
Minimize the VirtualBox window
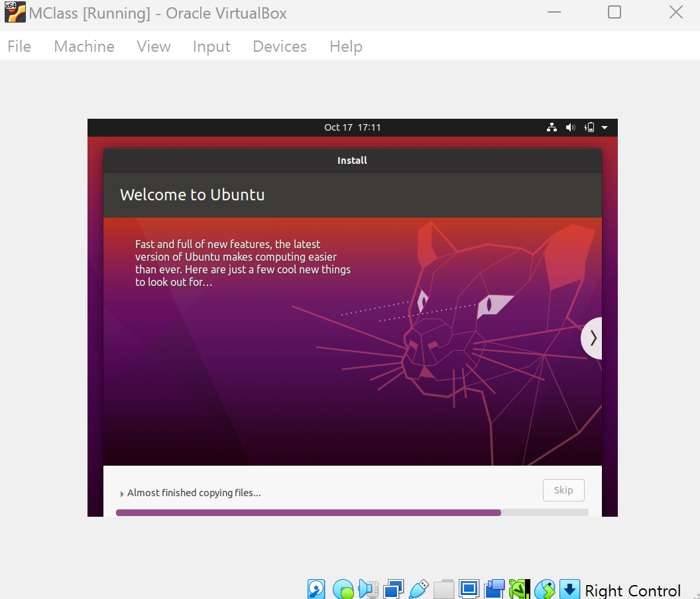pyautogui.click(x=554, y=12)
